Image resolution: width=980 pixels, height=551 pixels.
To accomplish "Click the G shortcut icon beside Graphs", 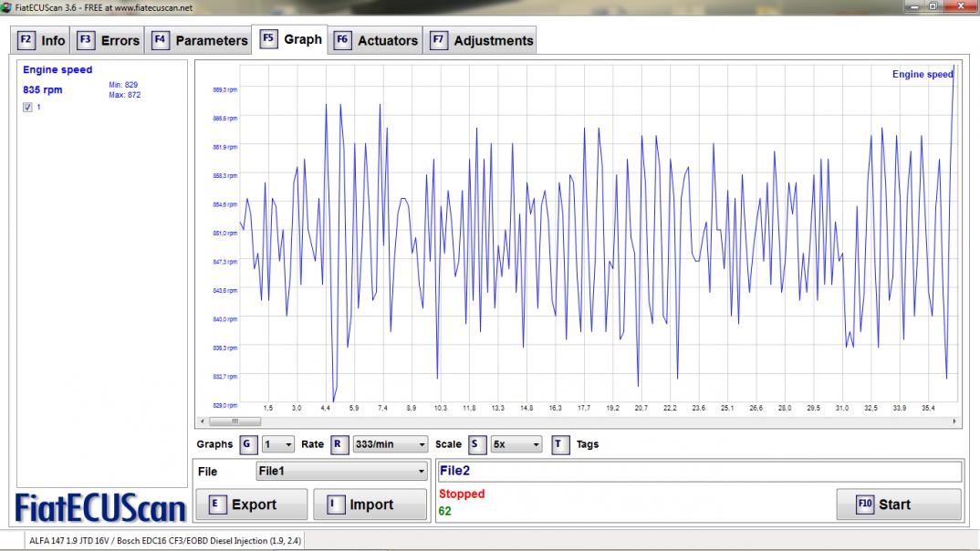I will (x=247, y=444).
